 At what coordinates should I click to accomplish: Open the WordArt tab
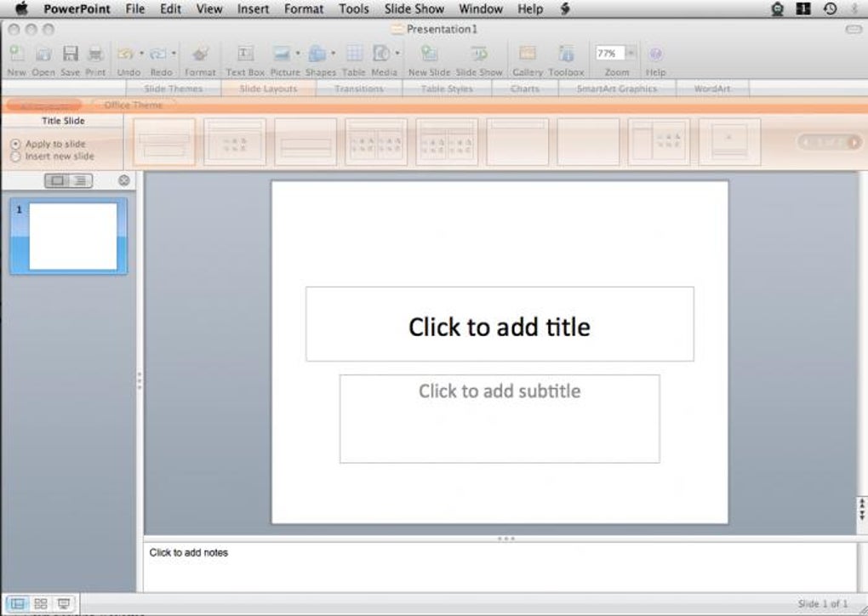(x=712, y=88)
